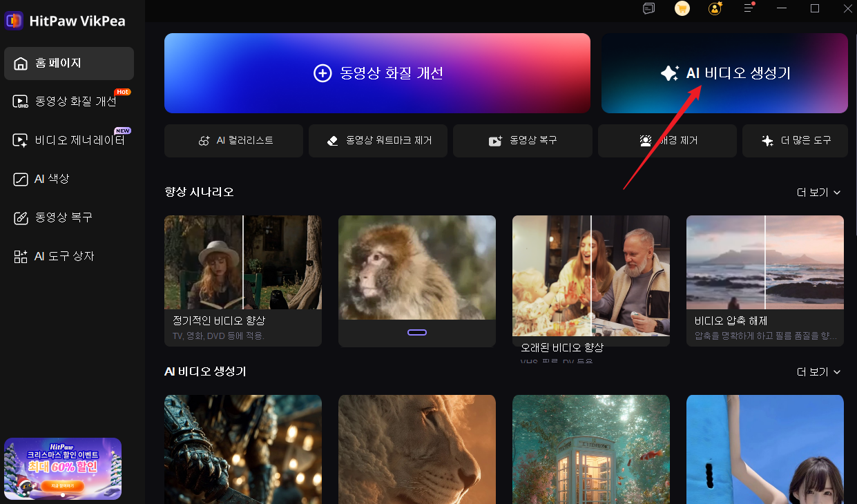Open the feedback message icon in title bar
Image resolution: width=857 pixels, height=504 pixels.
pos(648,9)
